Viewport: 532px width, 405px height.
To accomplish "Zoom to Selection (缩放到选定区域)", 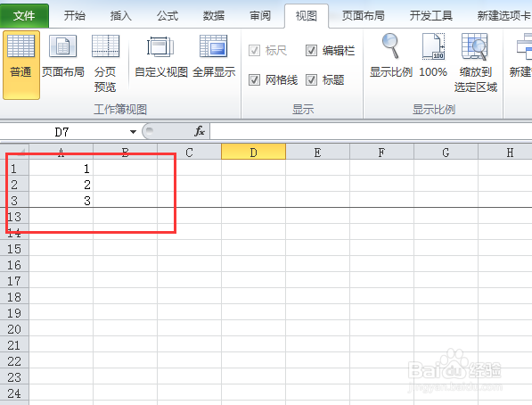I will tap(475, 62).
